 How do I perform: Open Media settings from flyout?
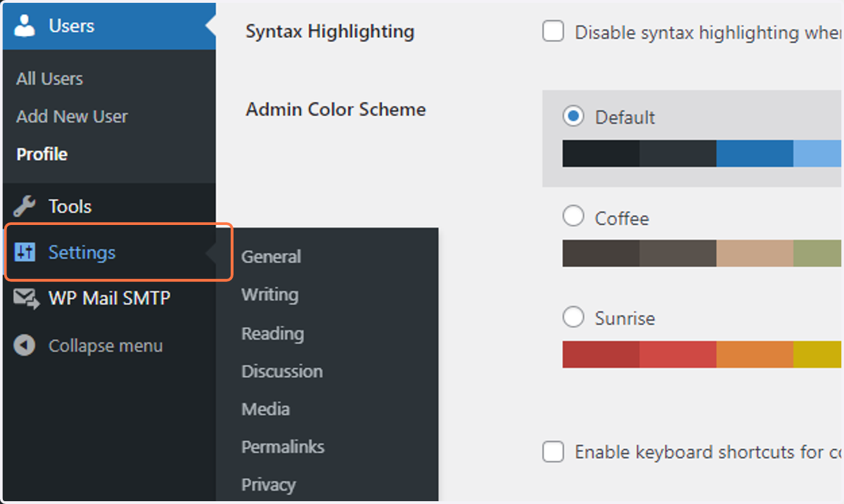pyautogui.click(x=265, y=409)
